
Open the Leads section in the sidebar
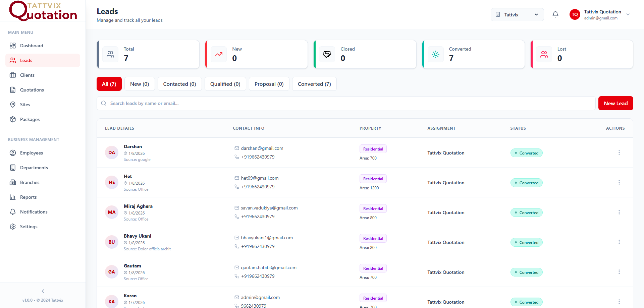point(26,60)
